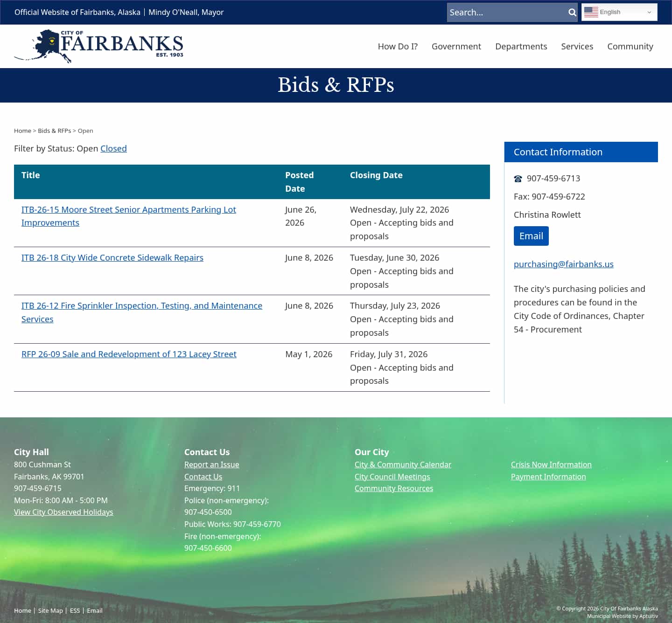Click the footer ESS link
Image resolution: width=672 pixels, height=623 pixels.
(75, 611)
